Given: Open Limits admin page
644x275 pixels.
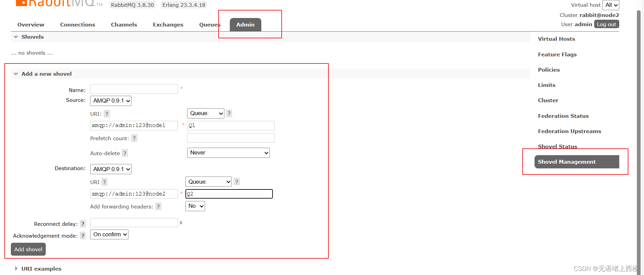Looking at the screenshot, I should 547,85.
